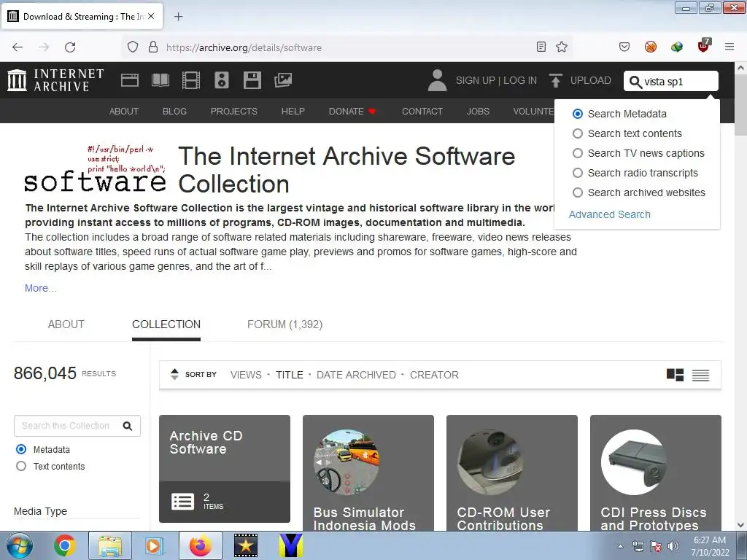The height and width of the screenshot is (560, 747).
Task: Open the Texts book icon
Action: (160, 80)
